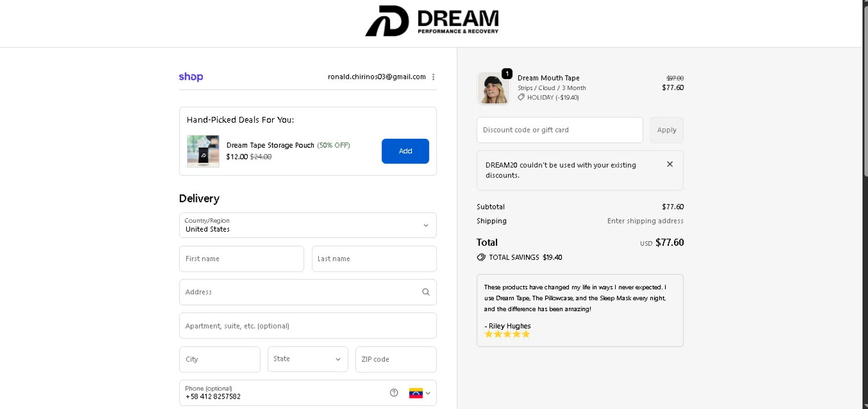Click the Apartment, suite, etc. field
868x409 pixels.
tap(308, 326)
